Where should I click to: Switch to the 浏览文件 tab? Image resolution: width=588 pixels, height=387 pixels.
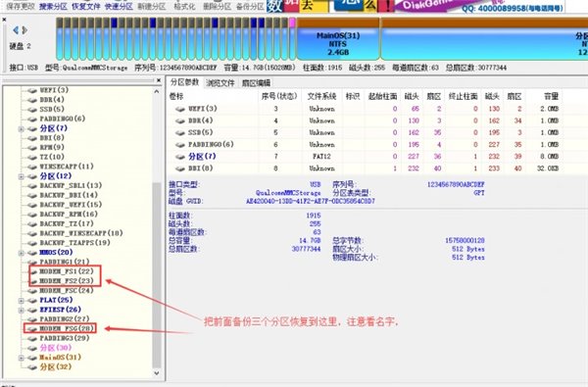[x=220, y=83]
